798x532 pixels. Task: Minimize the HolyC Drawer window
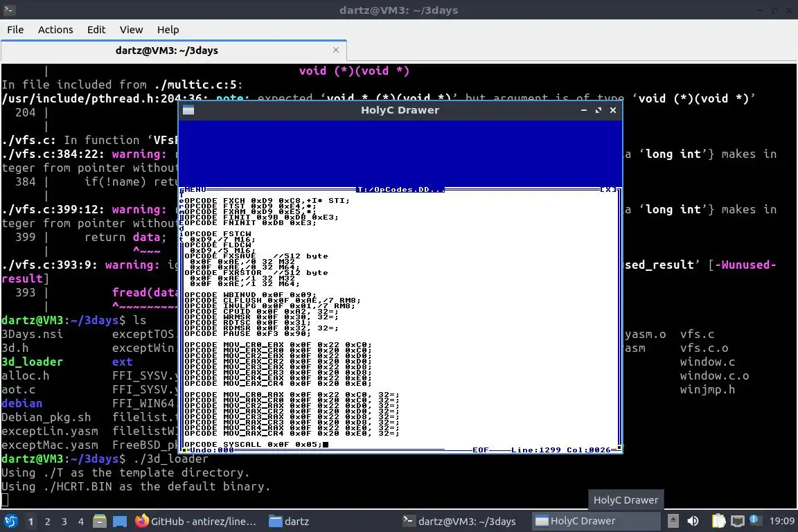(584, 110)
